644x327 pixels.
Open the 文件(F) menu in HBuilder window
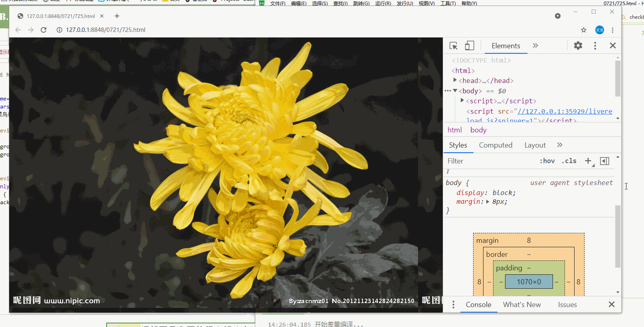pyautogui.click(x=277, y=4)
